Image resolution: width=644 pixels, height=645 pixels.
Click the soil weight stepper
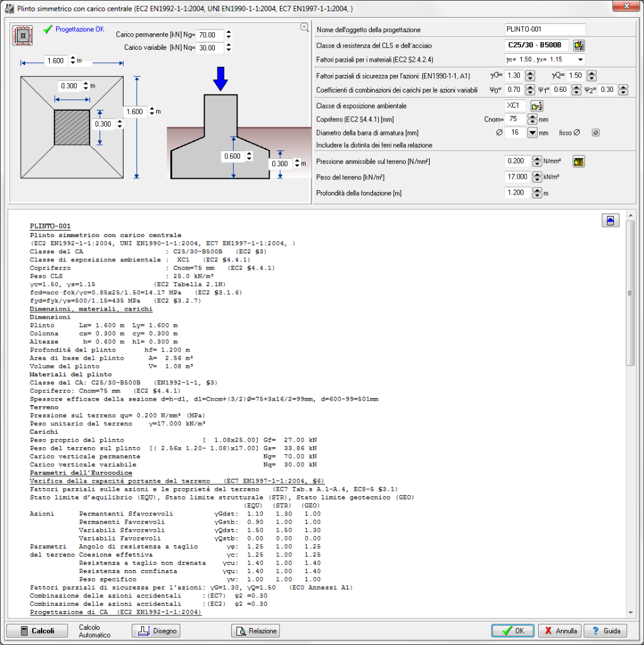[x=537, y=177]
